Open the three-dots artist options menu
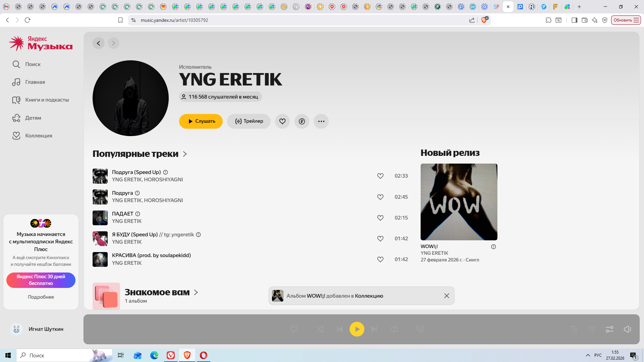644x362 pixels. [x=321, y=121]
